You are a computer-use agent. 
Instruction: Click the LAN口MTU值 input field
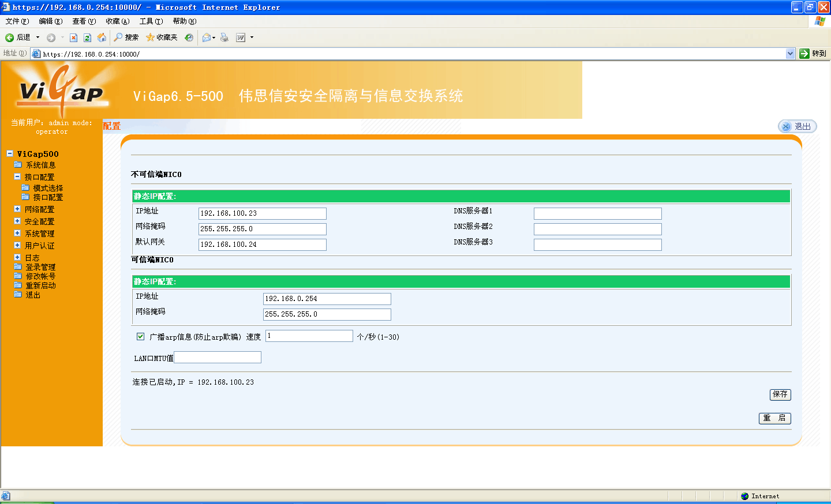click(218, 358)
